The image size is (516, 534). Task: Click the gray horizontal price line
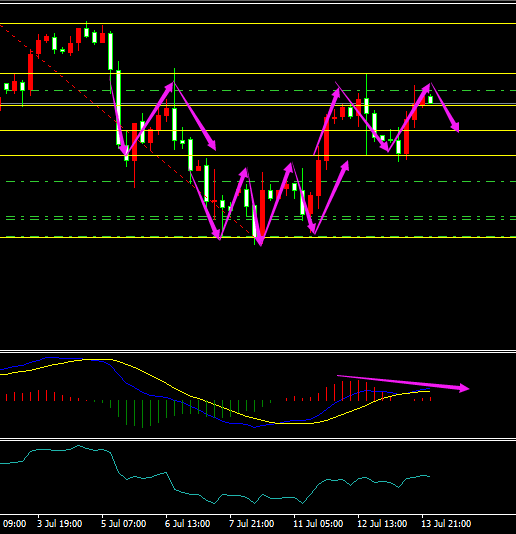click(x=258, y=103)
